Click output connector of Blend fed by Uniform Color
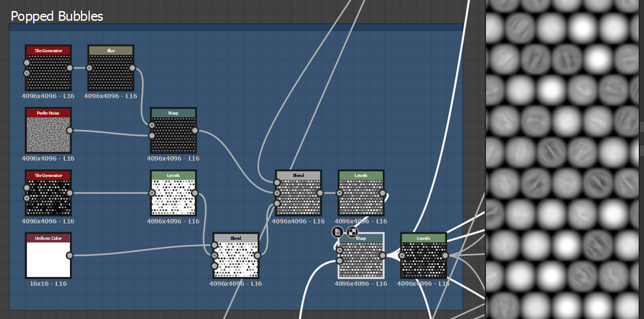644x319 pixels. coord(257,255)
